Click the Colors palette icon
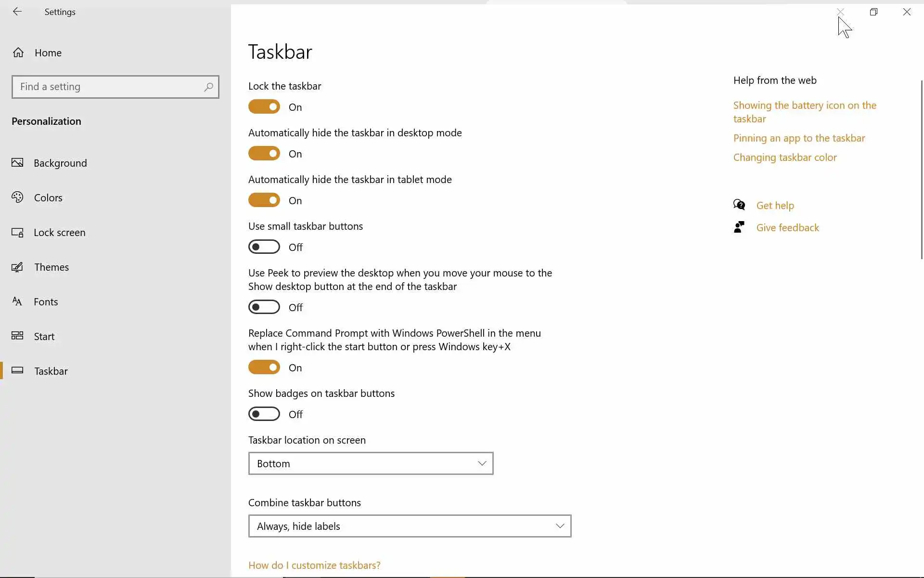 [17, 197]
